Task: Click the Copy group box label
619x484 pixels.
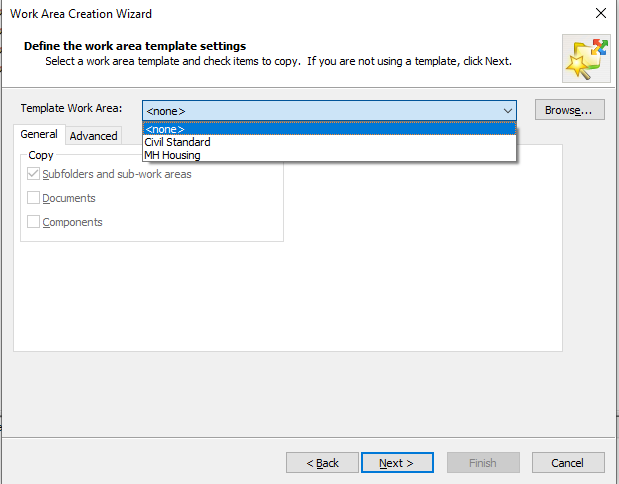Action: coord(41,155)
